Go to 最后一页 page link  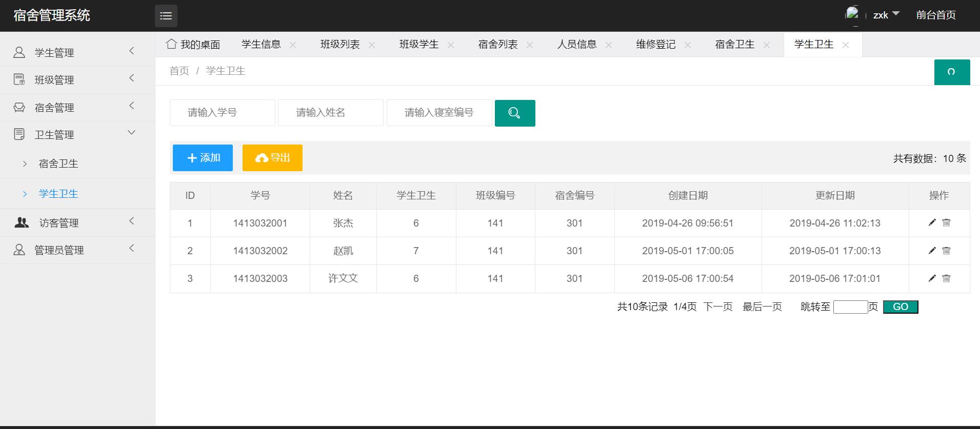click(x=762, y=307)
